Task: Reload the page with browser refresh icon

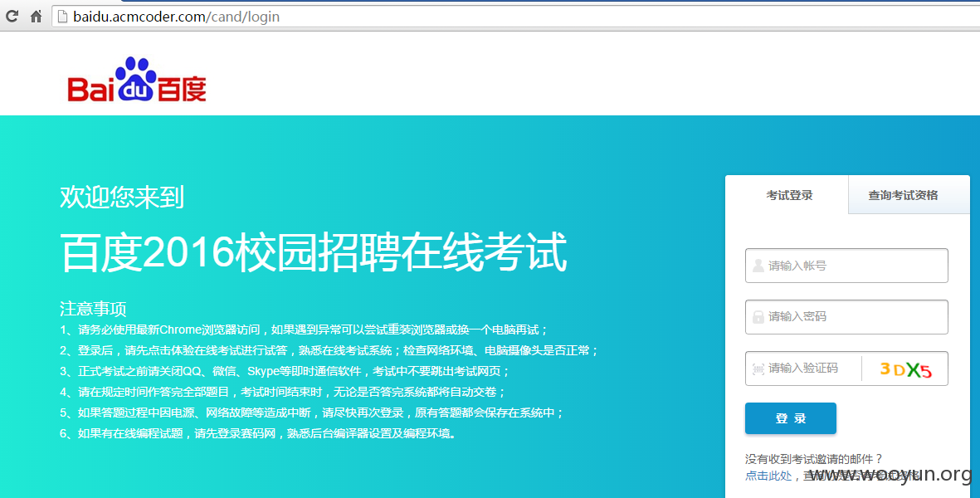Action: (12, 17)
